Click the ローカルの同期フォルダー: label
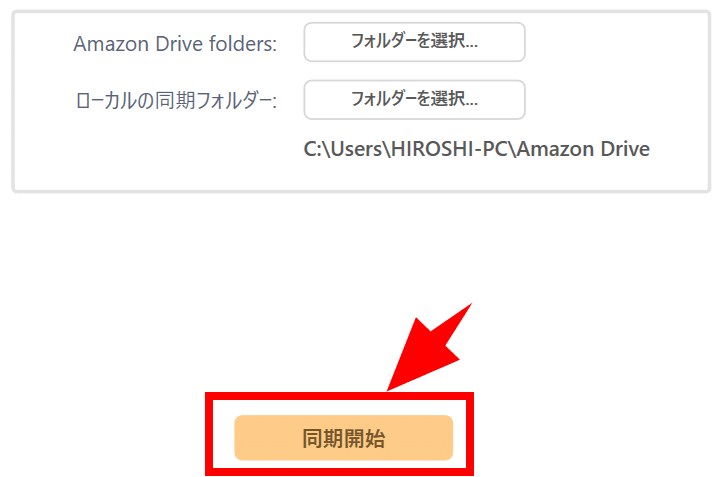 click(x=176, y=100)
